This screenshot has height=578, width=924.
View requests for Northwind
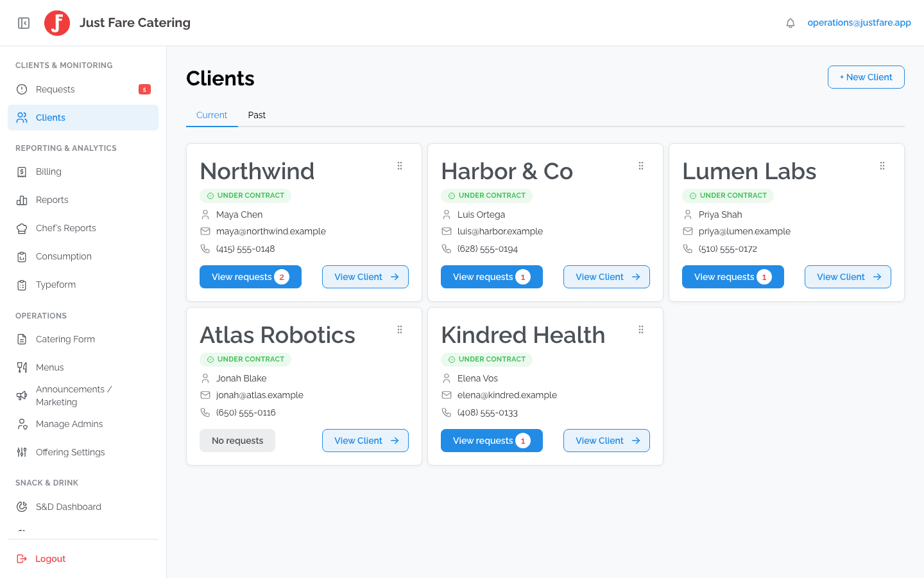coord(250,277)
